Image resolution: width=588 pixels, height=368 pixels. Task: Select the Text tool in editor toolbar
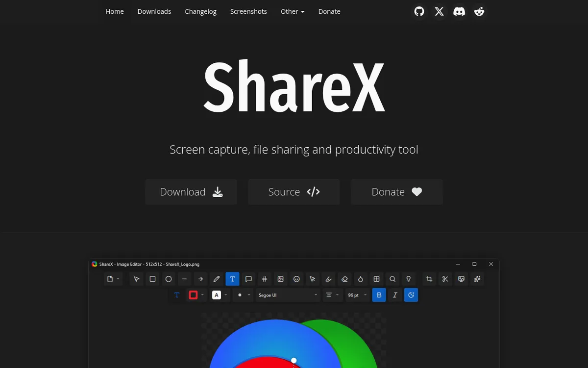232,279
